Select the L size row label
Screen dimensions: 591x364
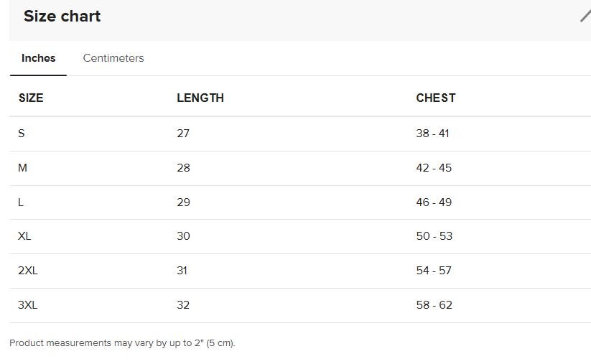[x=21, y=202]
